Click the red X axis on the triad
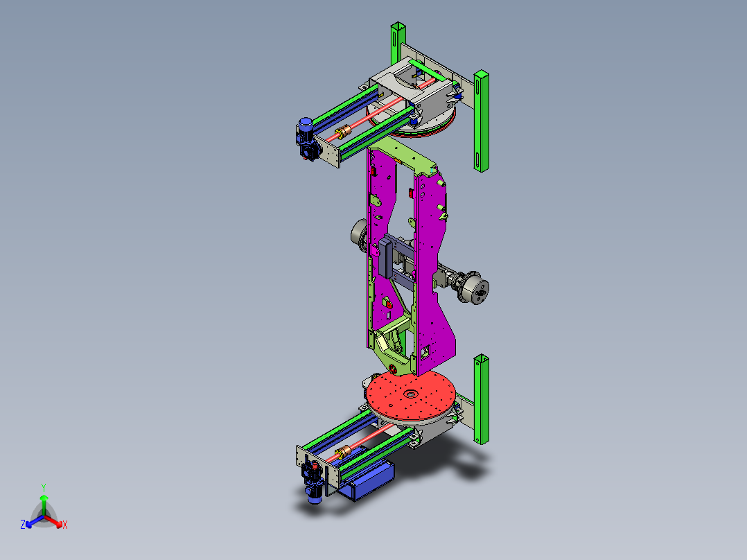The height and width of the screenshot is (560, 747). click(x=55, y=521)
